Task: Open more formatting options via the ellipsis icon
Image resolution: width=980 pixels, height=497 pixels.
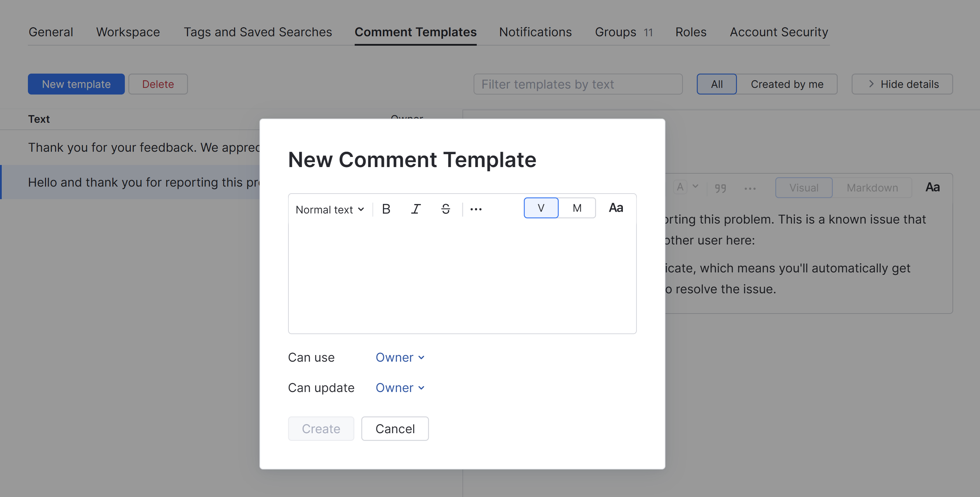Action: click(x=476, y=209)
